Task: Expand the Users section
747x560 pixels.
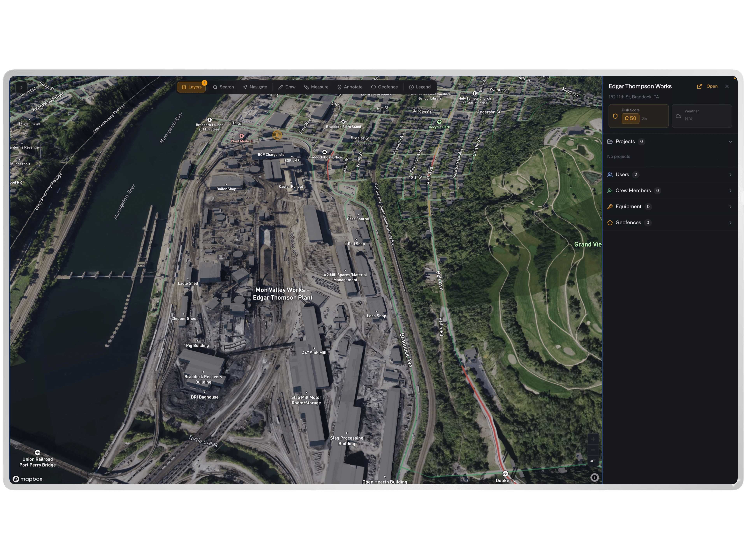Action: pyautogui.click(x=670, y=175)
